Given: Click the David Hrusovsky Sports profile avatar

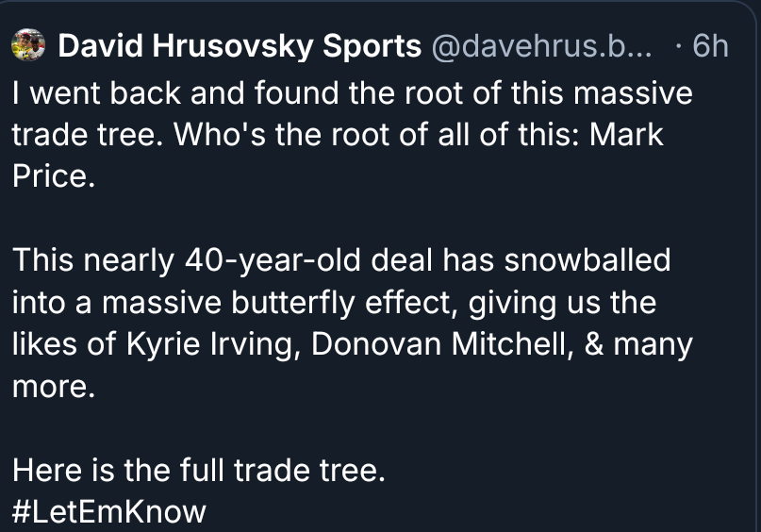Looking at the screenshot, I should coord(30,45).
